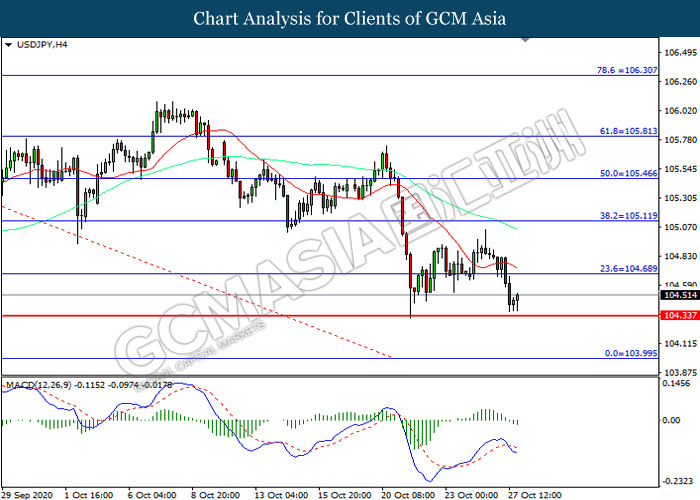Select the 78.6 =106.307 Fibonacci label
Image resolution: width=700 pixels, height=500 pixels.
tap(627, 70)
